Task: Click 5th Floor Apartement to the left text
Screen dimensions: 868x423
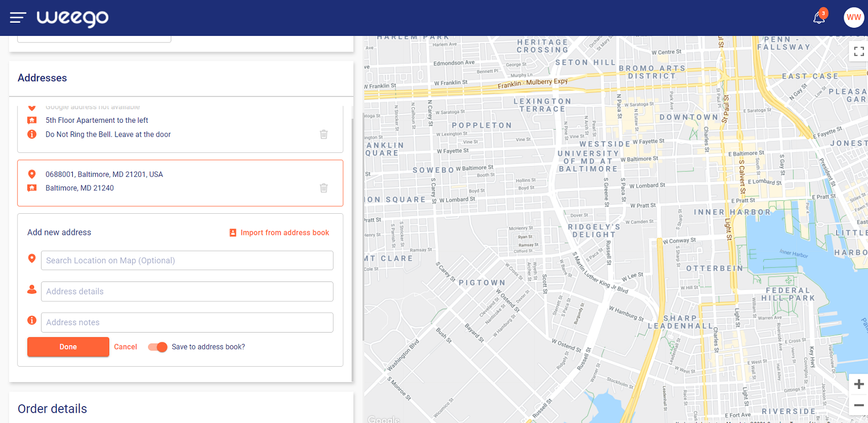Action: tap(97, 121)
